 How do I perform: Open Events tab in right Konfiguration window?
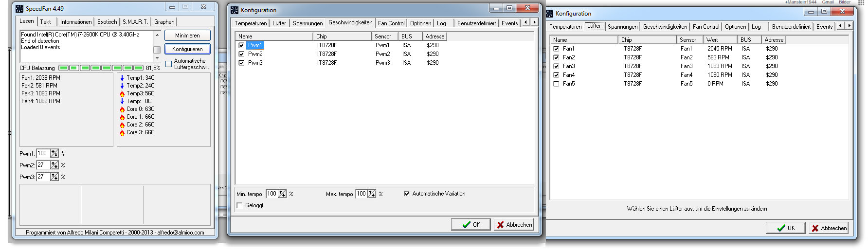click(x=824, y=27)
